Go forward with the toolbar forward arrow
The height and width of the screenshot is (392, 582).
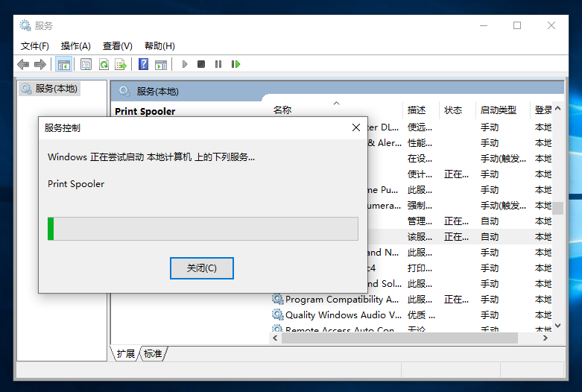40,65
